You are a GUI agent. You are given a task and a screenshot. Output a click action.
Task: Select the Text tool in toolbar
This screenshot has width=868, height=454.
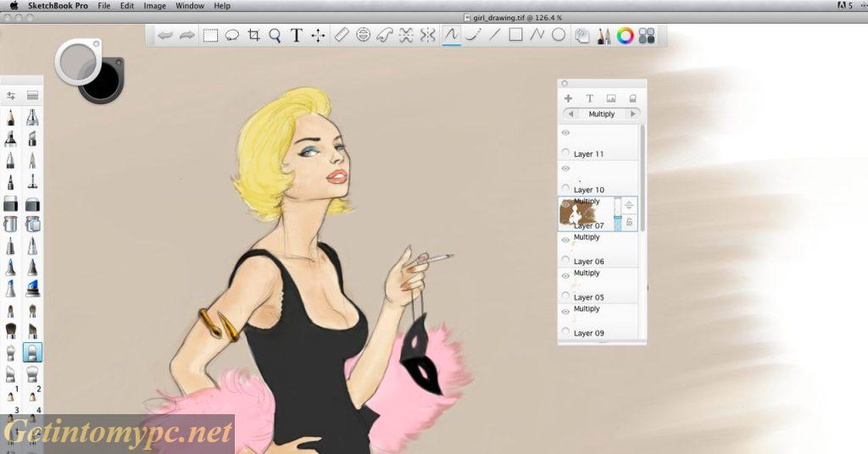point(296,36)
